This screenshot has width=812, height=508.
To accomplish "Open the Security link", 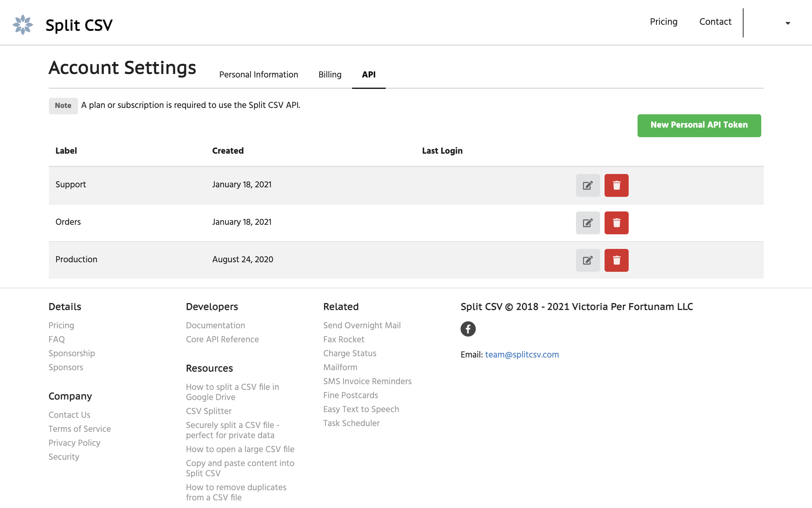I will tap(64, 457).
